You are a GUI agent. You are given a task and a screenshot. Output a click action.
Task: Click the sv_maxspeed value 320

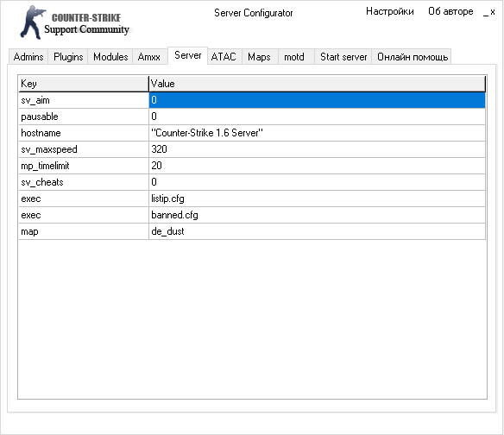(318, 149)
